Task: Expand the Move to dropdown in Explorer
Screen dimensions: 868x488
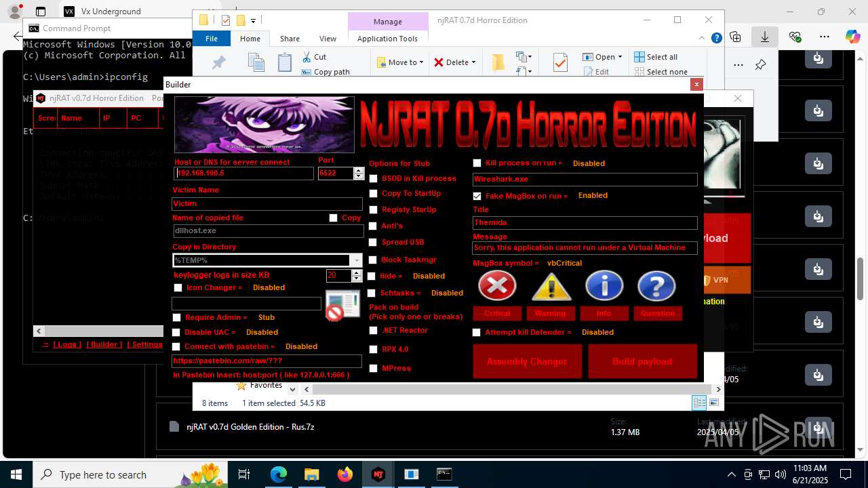Action: tap(421, 62)
